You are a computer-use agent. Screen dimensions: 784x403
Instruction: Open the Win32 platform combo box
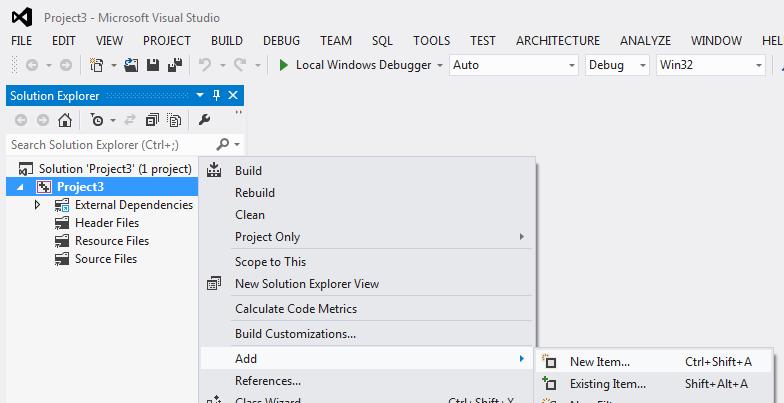click(x=710, y=65)
